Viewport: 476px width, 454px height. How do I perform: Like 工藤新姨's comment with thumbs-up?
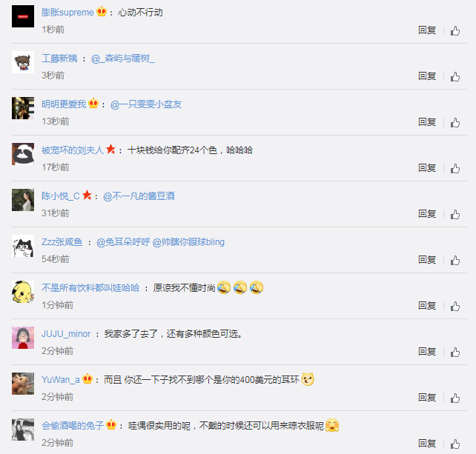455,76
